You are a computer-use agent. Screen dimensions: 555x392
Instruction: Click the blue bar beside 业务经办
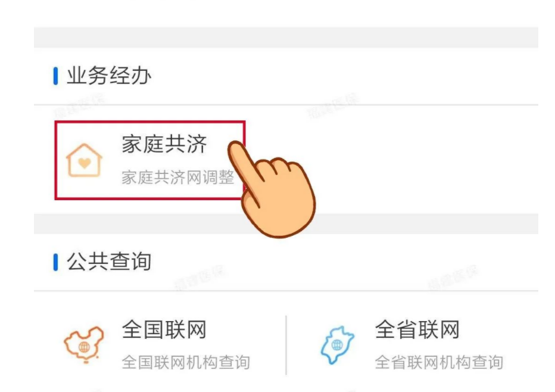point(56,76)
